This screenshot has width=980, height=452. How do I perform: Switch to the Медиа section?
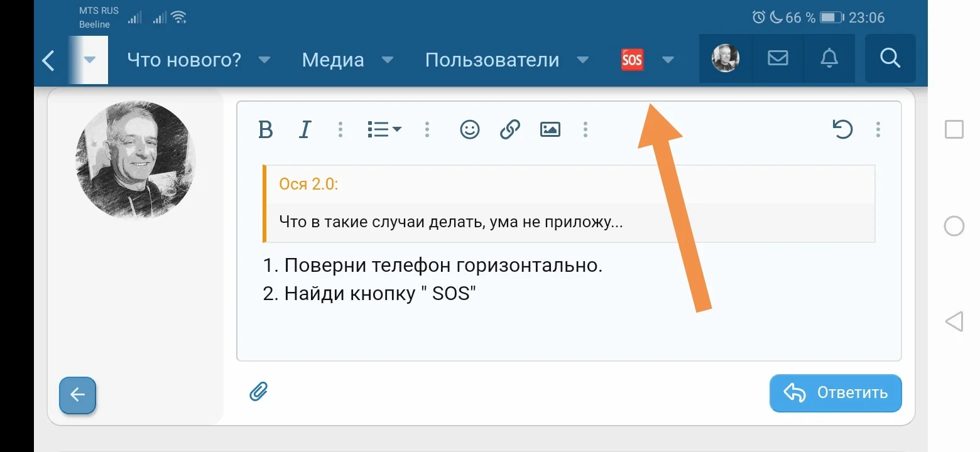point(332,60)
